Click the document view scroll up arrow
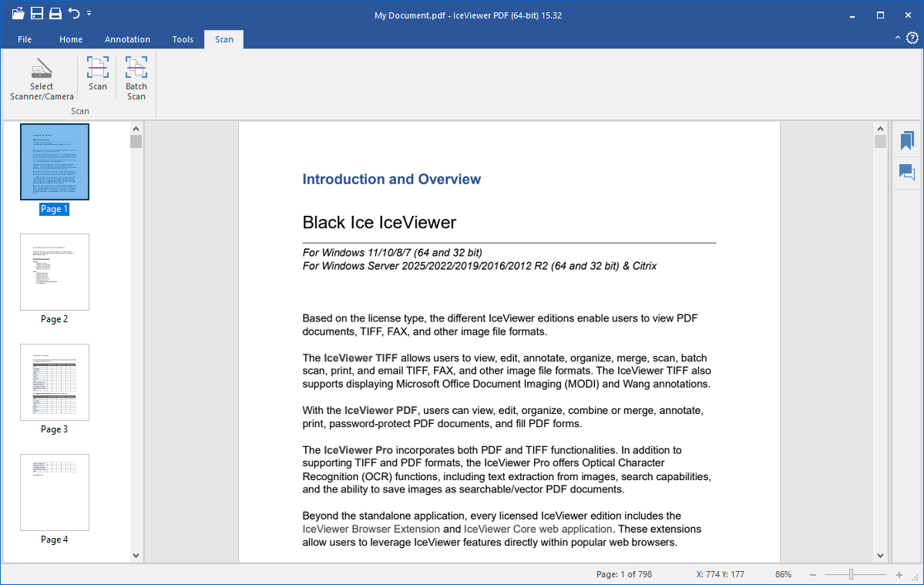 [x=880, y=129]
